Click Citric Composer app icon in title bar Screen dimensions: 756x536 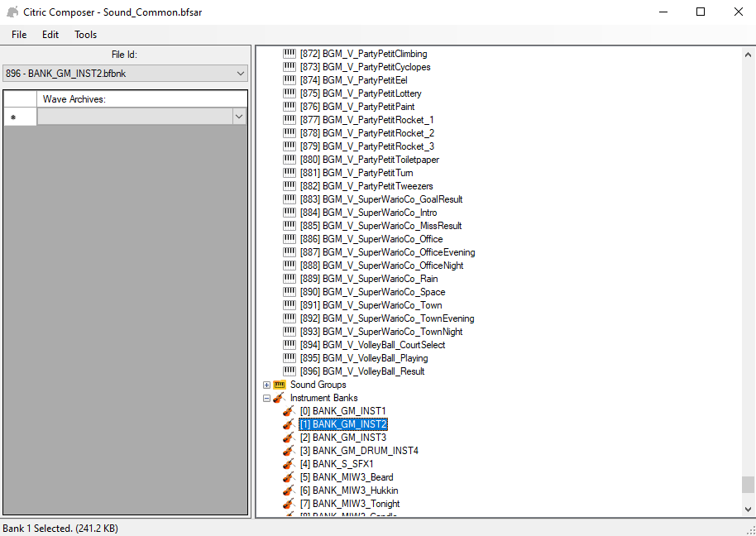pyautogui.click(x=12, y=12)
